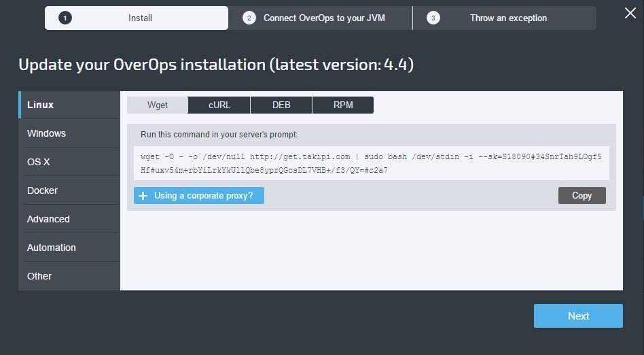
Task: Choose Docker installation option
Action: (x=69, y=190)
